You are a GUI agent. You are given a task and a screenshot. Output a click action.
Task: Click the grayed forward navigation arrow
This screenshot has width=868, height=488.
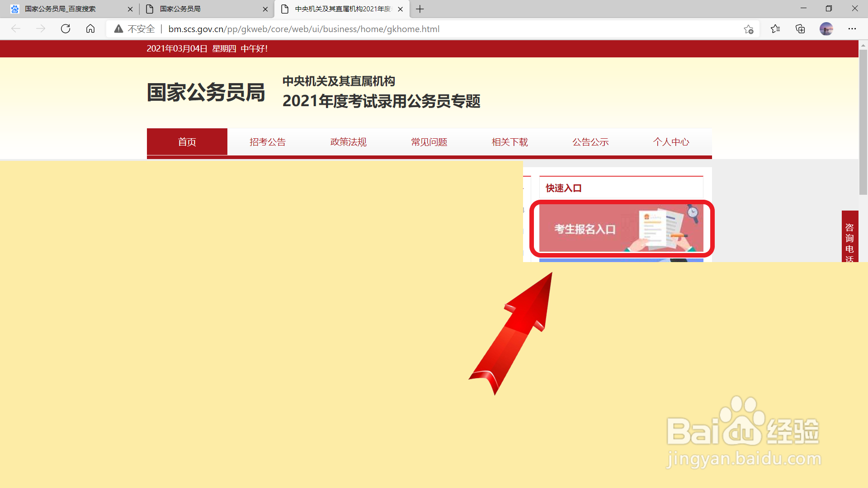[x=41, y=28]
